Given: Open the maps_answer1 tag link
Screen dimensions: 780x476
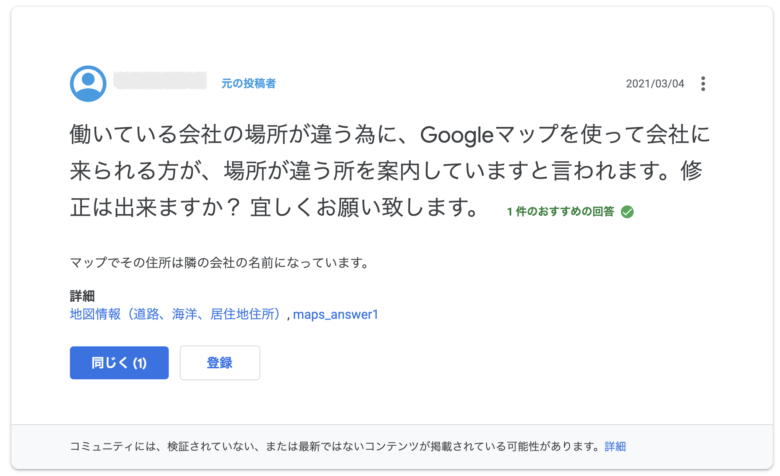Looking at the screenshot, I should coord(336,314).
